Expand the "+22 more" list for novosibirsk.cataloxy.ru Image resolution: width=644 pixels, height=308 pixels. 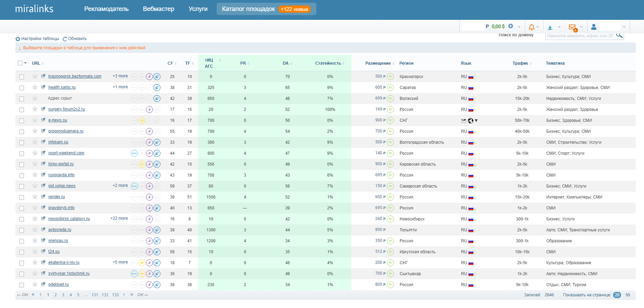click(x=119, y=218)
